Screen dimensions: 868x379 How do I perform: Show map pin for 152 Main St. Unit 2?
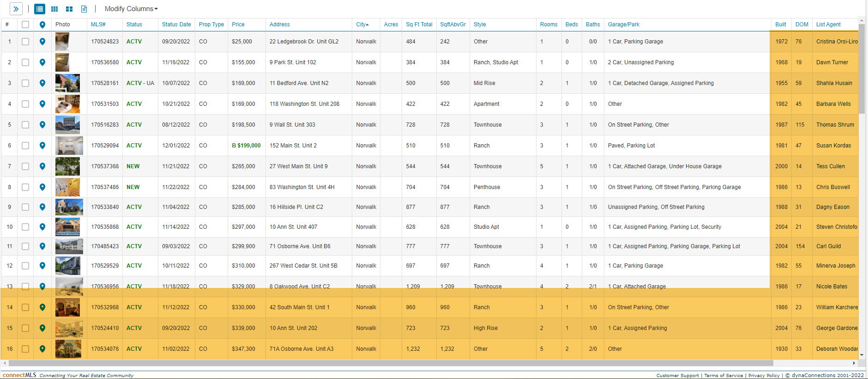pos(42,146)
